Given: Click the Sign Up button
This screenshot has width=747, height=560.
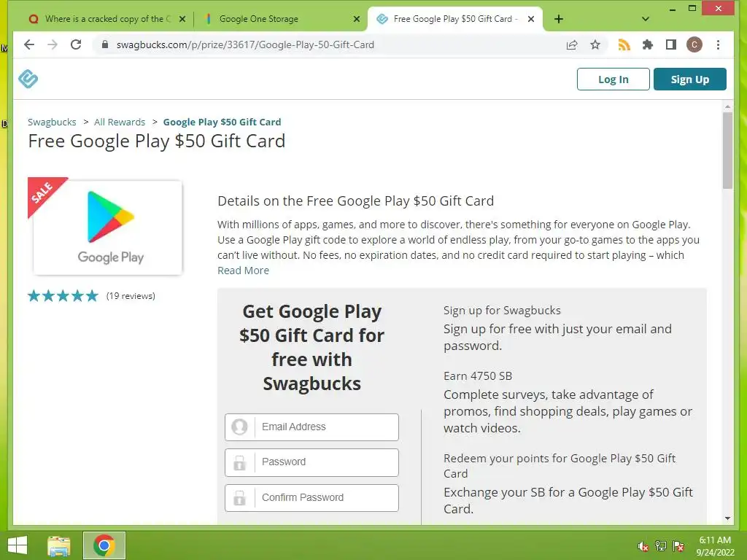Looking at the screenshot, I should pos(690,79).
